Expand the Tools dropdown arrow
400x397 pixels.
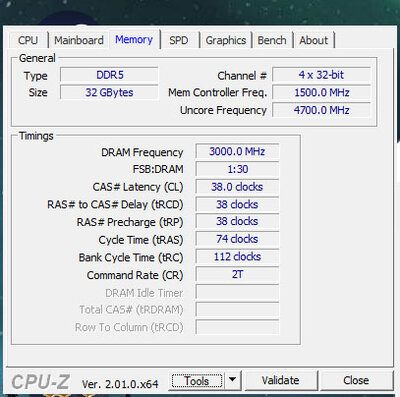pos(233,380)
